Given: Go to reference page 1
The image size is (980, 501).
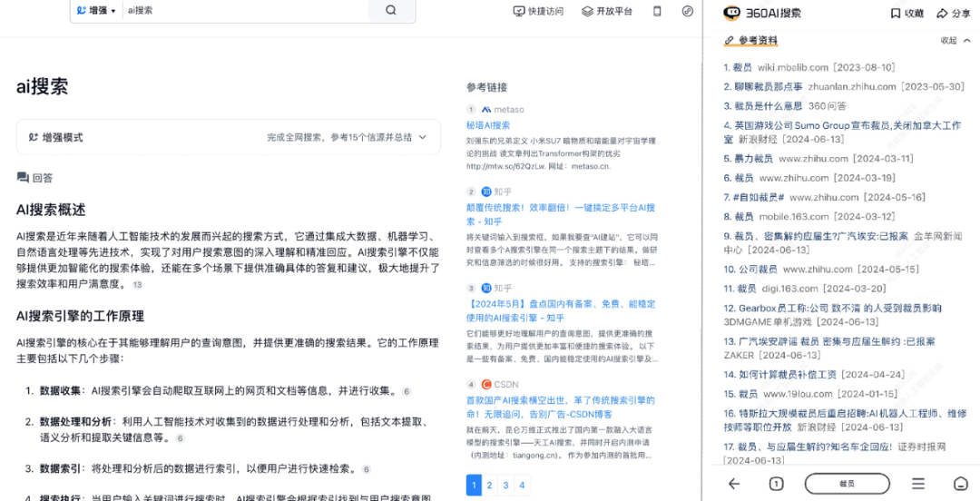Looking at the screenshot, I should [474, 485].
